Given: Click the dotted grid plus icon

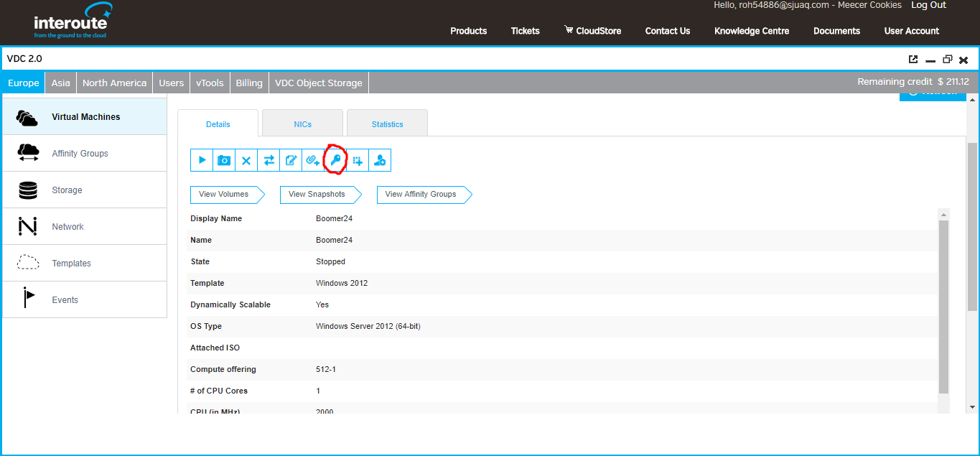Looking at the screenshot, I should (358, 160).
